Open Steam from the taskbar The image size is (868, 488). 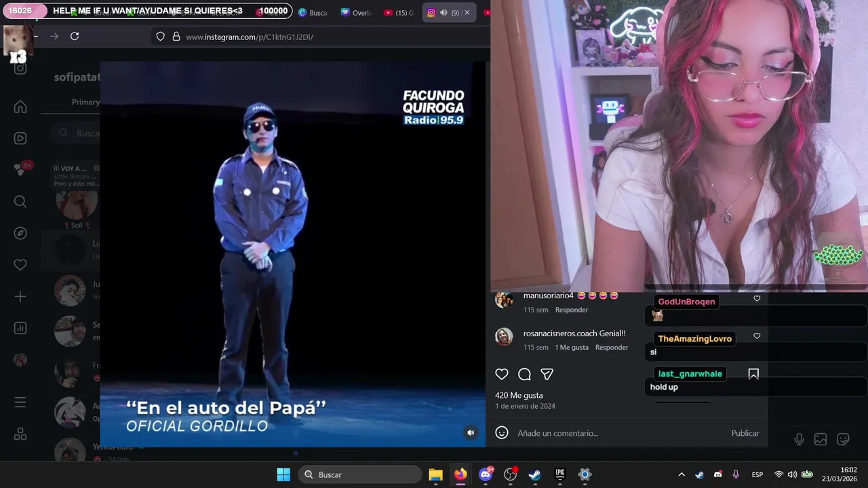pyautogui.click(x=535, y=474)
